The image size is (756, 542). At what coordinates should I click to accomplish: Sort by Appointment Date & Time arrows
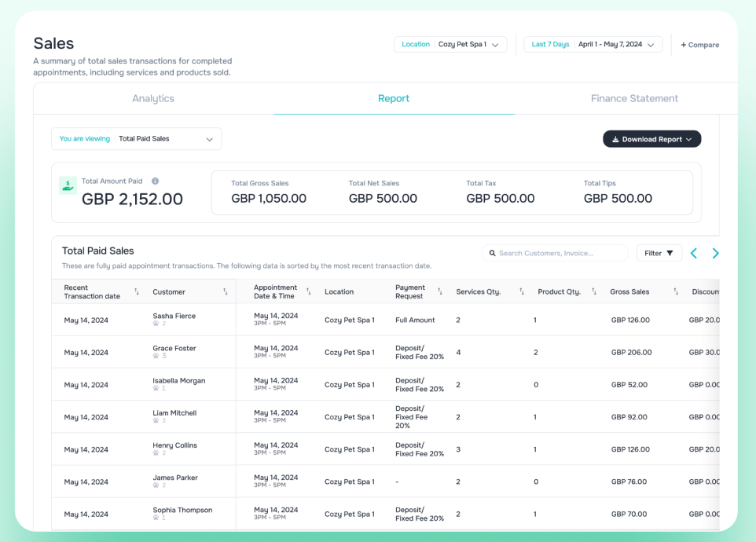point(309,291)
